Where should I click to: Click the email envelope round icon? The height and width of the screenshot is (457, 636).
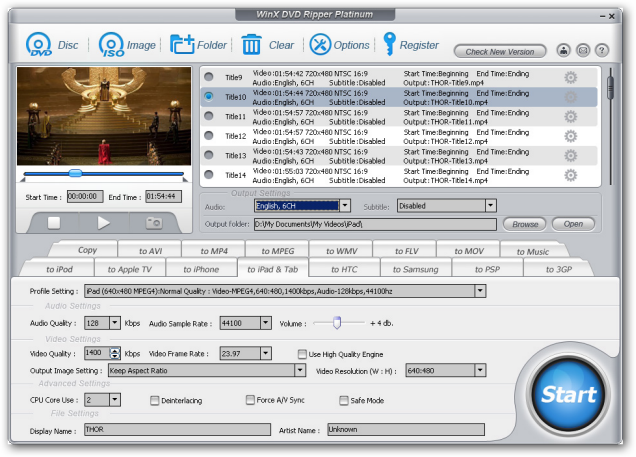(x=583, y=51)
